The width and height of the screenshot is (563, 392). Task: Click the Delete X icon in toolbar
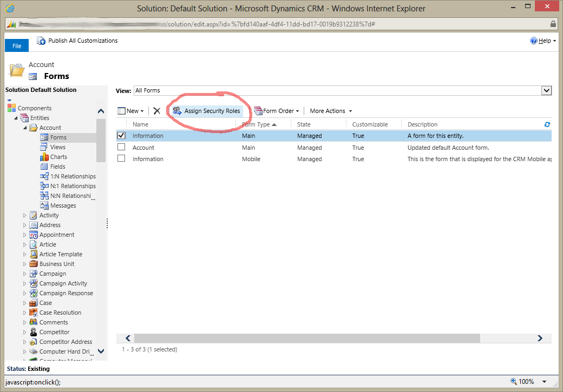pos(156,111)
